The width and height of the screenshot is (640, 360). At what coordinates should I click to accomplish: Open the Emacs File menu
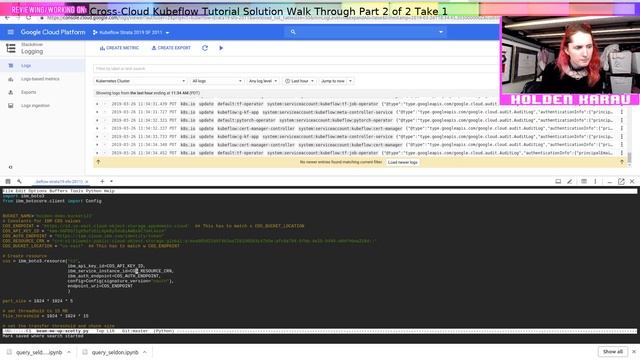[7, 191]
